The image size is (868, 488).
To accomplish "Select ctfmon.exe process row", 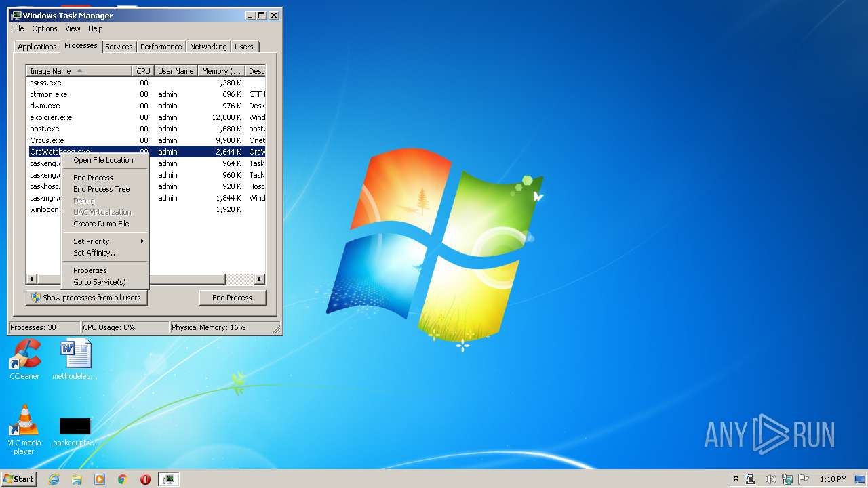I will point(146,94).
